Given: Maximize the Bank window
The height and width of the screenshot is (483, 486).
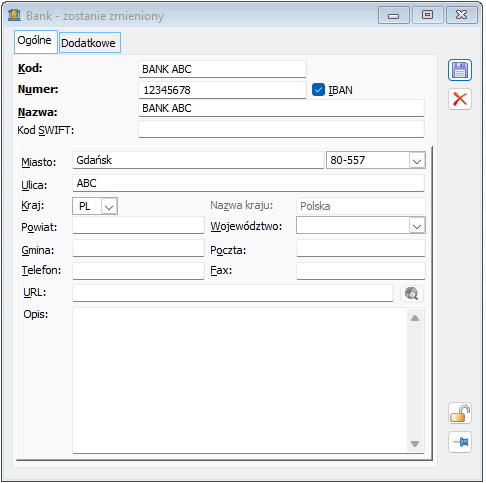Looking at the screenshot, I should pos(428,15).
